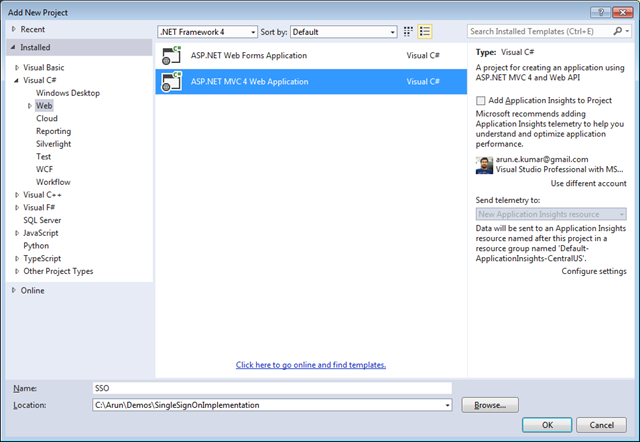Click the ASP.NET Web Forms Application template icon
The image size is (640, 442).
coord(171,56)
